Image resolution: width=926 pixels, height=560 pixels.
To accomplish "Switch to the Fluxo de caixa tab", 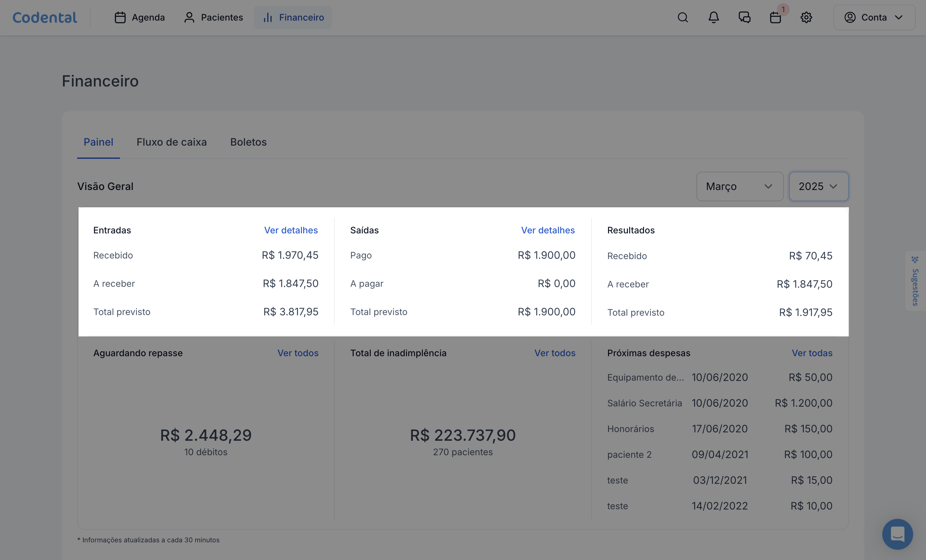I will (x=171, y=142).
